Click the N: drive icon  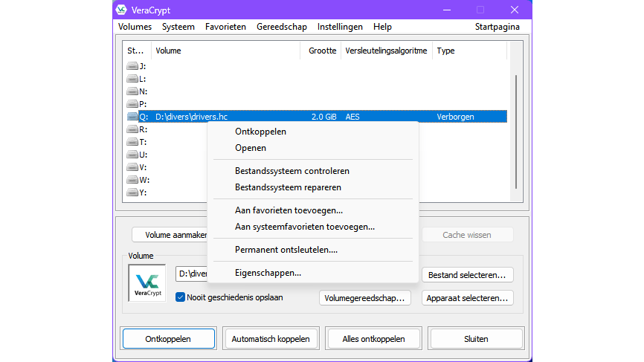pyautogui.click(x=132, y=91)
